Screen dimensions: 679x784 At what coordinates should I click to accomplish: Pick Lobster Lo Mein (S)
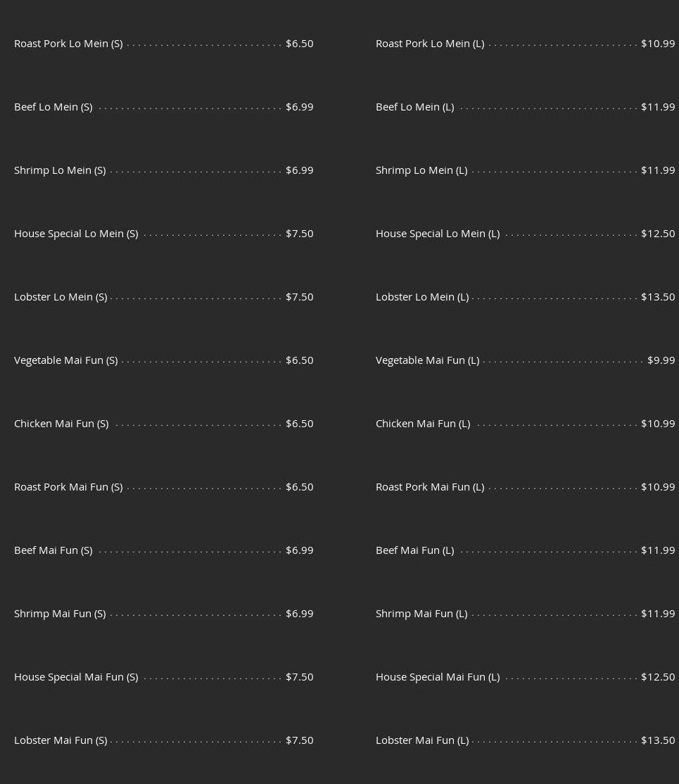point(61,297)
